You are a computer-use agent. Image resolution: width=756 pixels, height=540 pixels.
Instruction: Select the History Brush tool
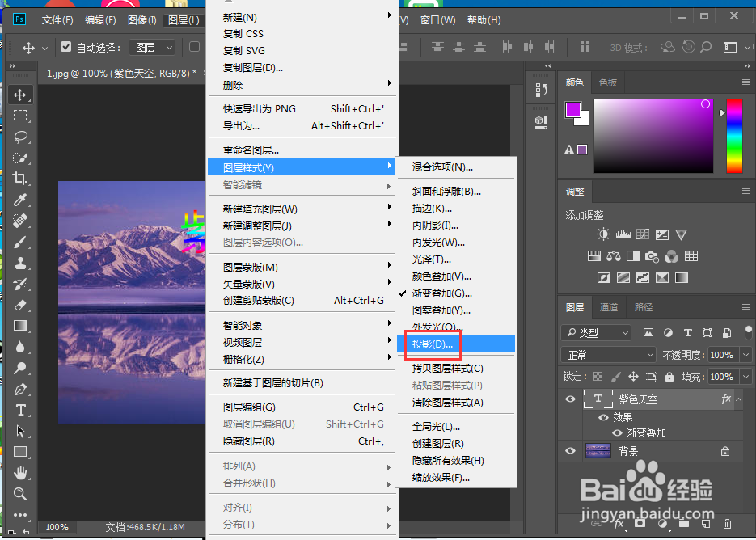pyautogui.click(x=19, y=284)
